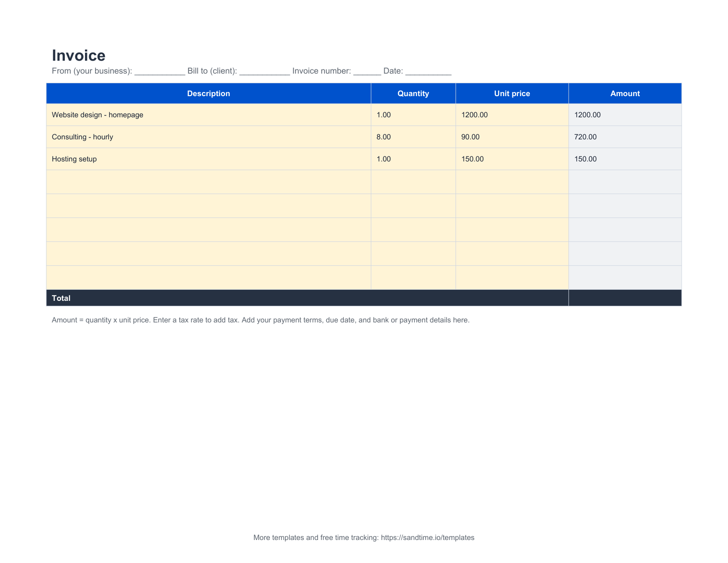The width and height of the screenshot is (728, 563).
Task: Open the sandtime.io/templates link
Action: (x=427, y=538)
